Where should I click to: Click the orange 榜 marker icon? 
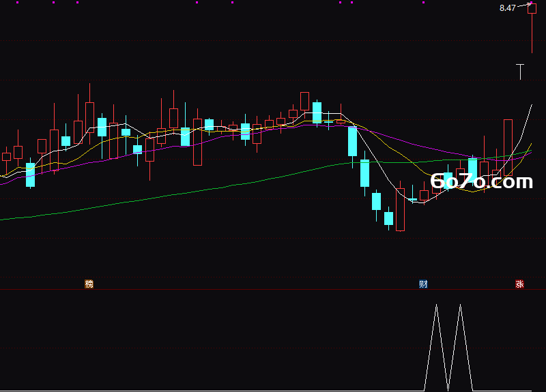89,284
